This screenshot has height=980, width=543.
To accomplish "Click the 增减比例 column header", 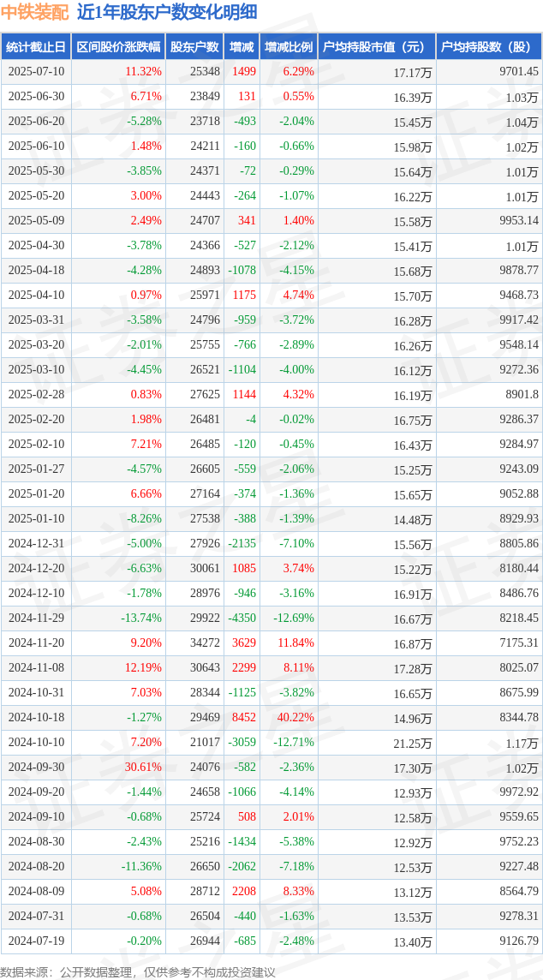I will tap(289, 46).
